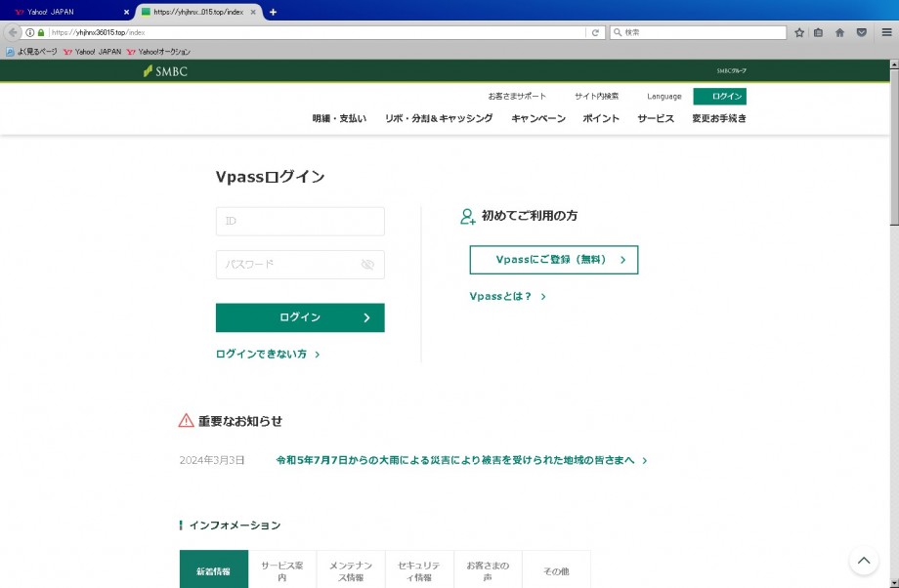Close the Yahoo! JAPAN tab
The width and height of the screenshot is (899, 588).
[x=127, y=12]
